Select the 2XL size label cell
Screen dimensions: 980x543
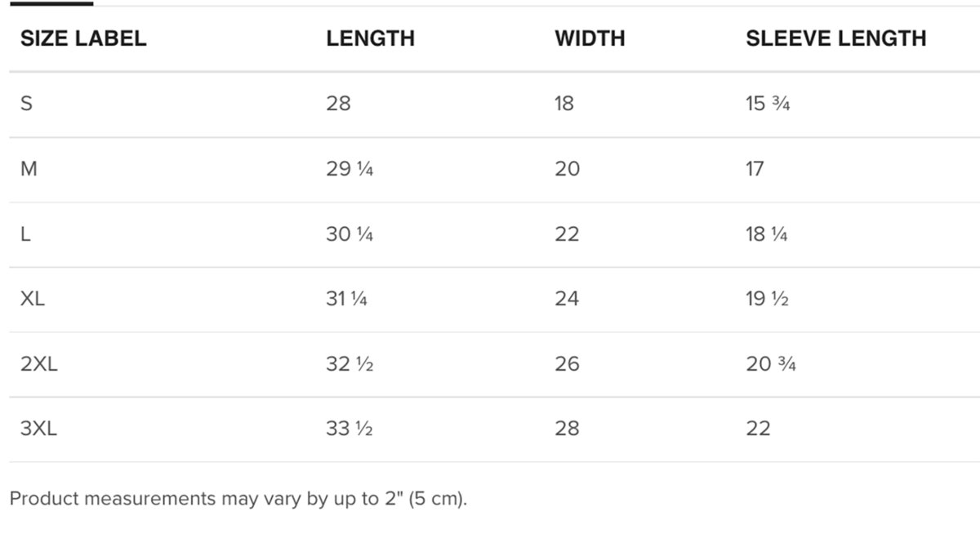38,364
